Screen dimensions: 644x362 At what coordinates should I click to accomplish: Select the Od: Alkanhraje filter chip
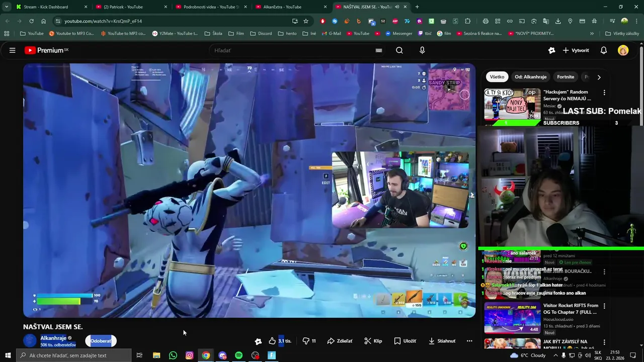[530, 77]
